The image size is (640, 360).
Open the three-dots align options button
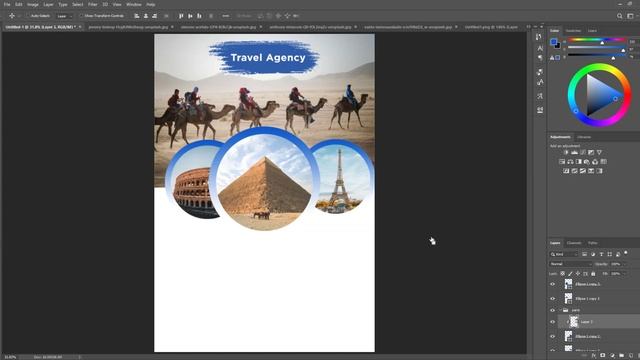[x=225, y=16]
